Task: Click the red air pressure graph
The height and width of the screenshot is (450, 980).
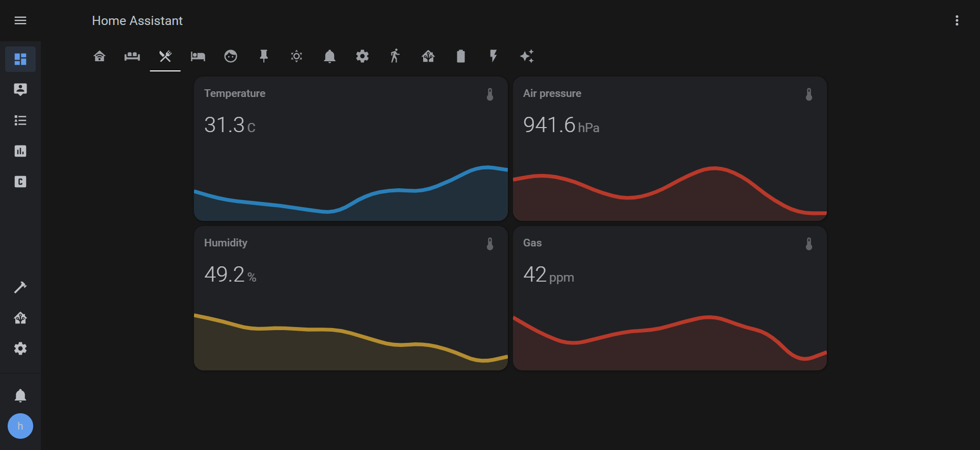Action: (x=670, y=193)
